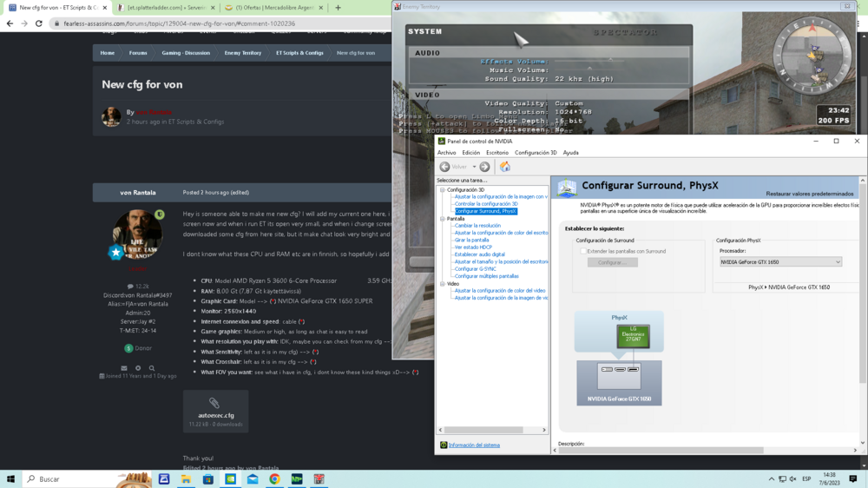Change game Resolution 1024*768 setting
868x488 pixels.
tap(573, 112)
